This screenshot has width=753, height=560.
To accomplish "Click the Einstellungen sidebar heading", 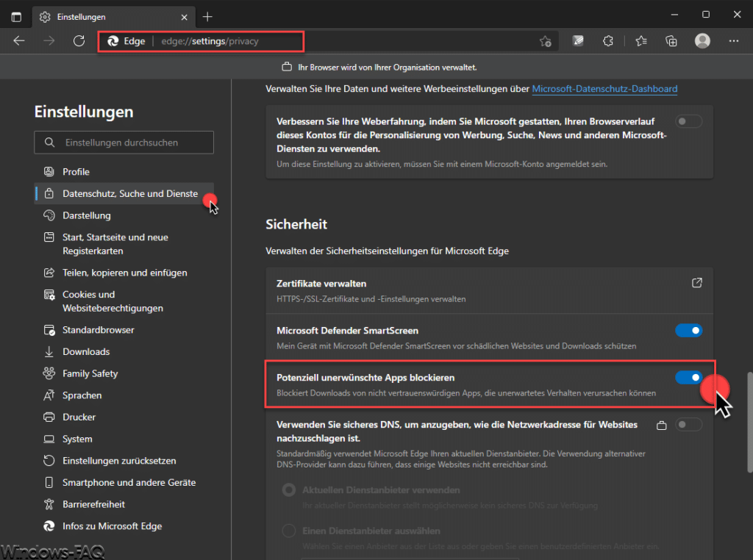I will [x=84, y=112].
